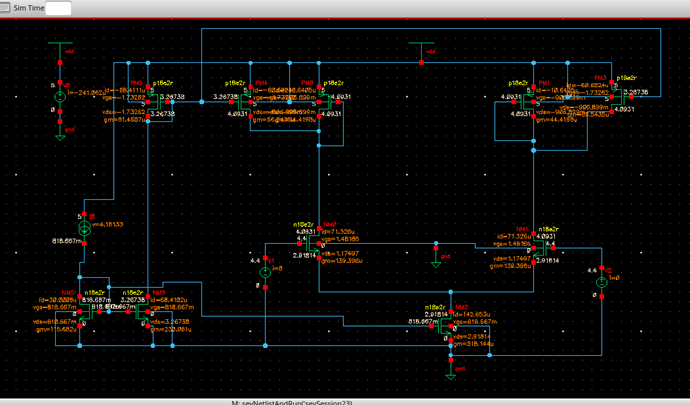Select the V1 input voltage source
The image size is (690, 405).
pyautogui.click(x=265, y=272)
